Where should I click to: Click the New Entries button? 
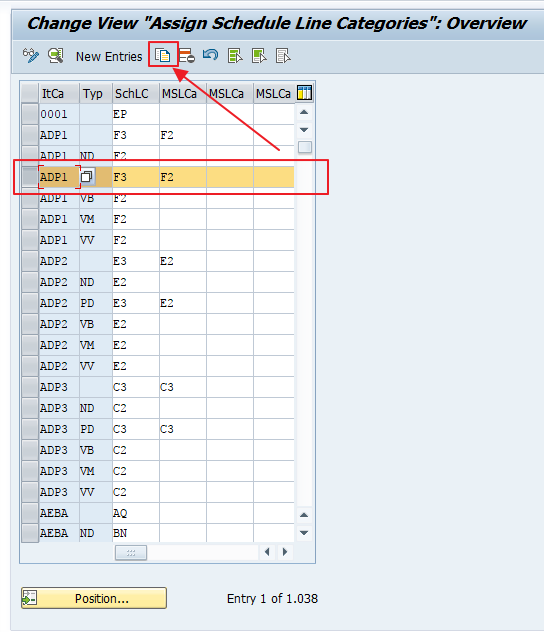[109, 56]
